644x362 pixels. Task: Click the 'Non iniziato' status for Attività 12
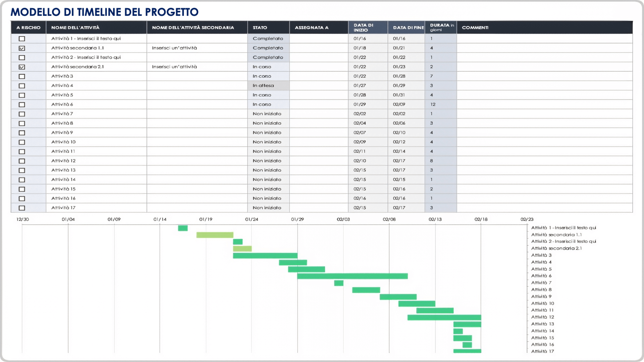point(267,161)
